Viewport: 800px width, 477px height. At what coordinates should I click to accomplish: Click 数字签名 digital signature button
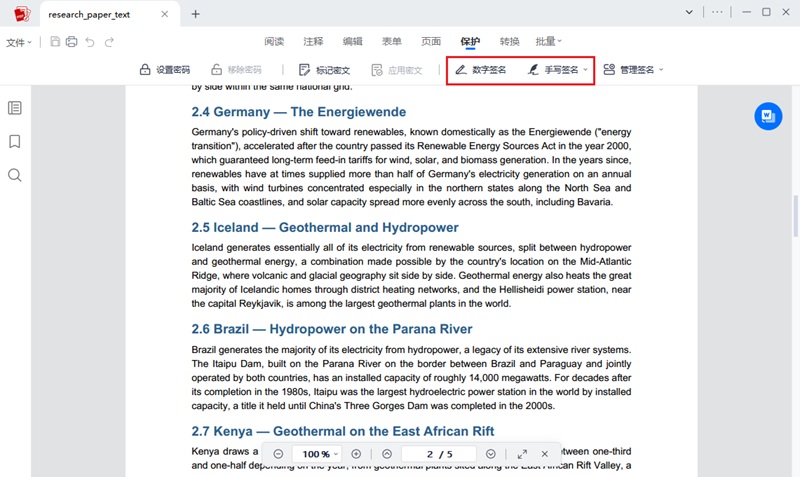(481, 70)
